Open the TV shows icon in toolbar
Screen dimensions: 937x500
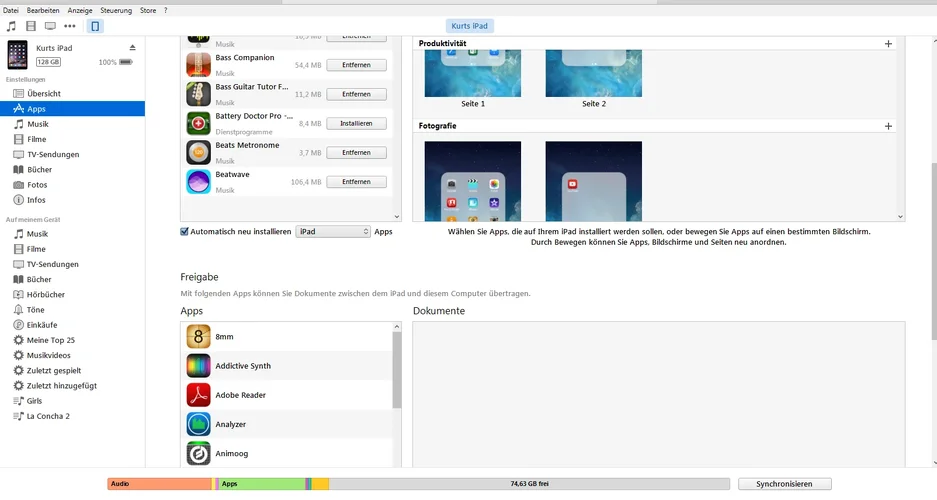[50, 26]
